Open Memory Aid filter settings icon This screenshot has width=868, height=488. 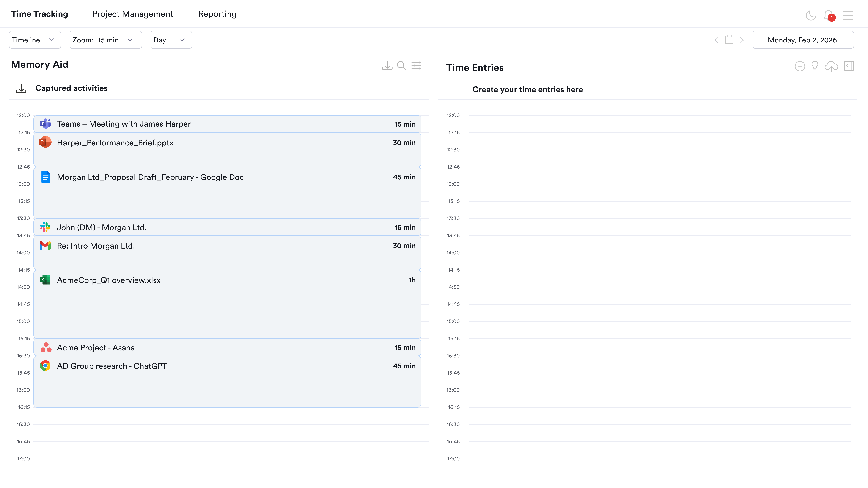417,66
